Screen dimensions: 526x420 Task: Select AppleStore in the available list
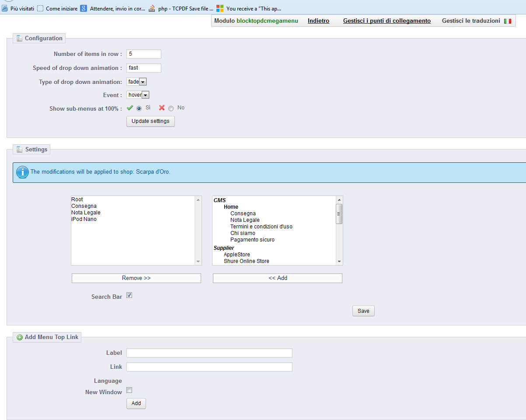(x=237, y=255)
